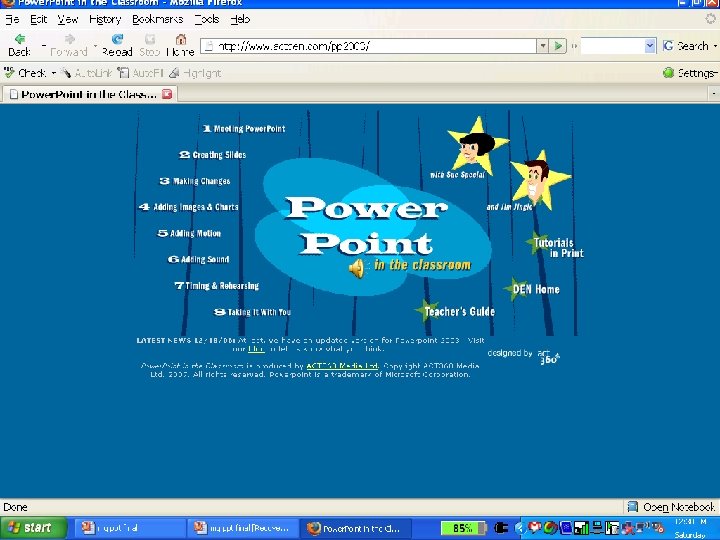The width and height of the screenshot is (720, 540).
Task: Click the Stop loading button
Action: tap(149, 45)
